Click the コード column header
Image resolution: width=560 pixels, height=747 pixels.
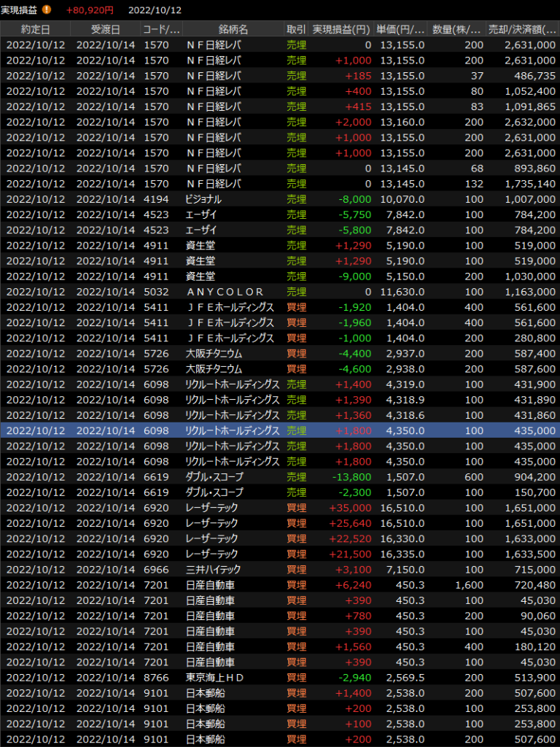(x=162, y=29)
